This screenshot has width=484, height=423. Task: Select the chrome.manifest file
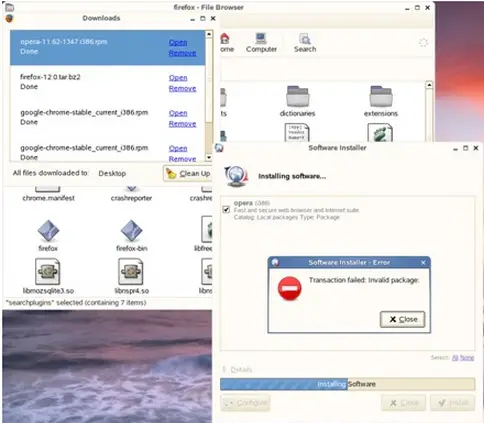pyautogui.click(x=48, y=194)
